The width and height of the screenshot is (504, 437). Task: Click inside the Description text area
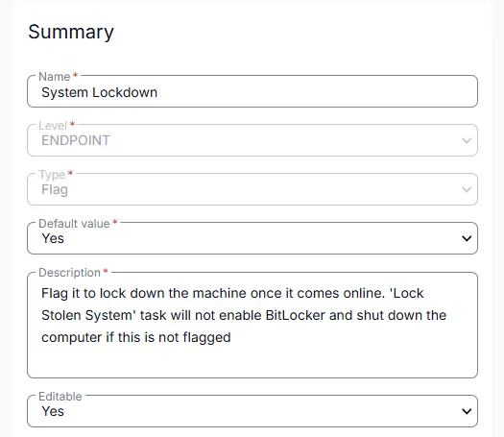(x=252, y=325)
